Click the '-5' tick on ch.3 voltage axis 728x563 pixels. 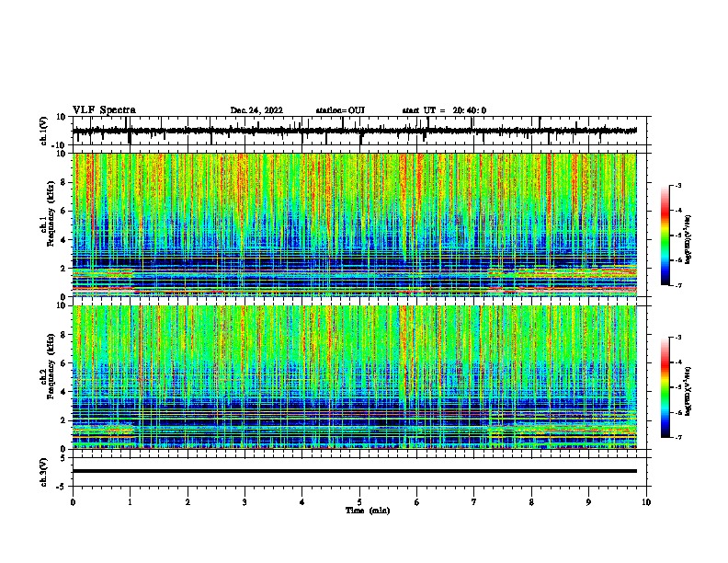coord(63,487)
